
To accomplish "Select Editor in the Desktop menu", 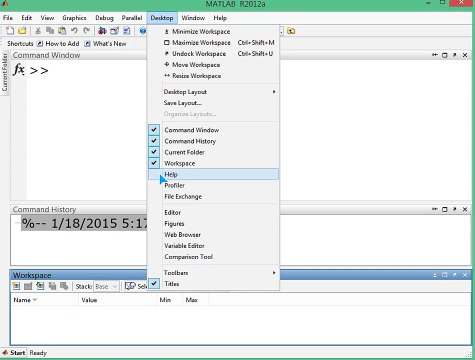I will [x=213, y=212].
